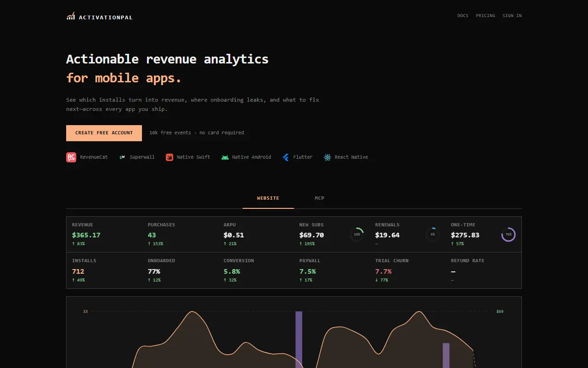
Task: Click the Native Swift icon
Action: (x=170, y=157)
